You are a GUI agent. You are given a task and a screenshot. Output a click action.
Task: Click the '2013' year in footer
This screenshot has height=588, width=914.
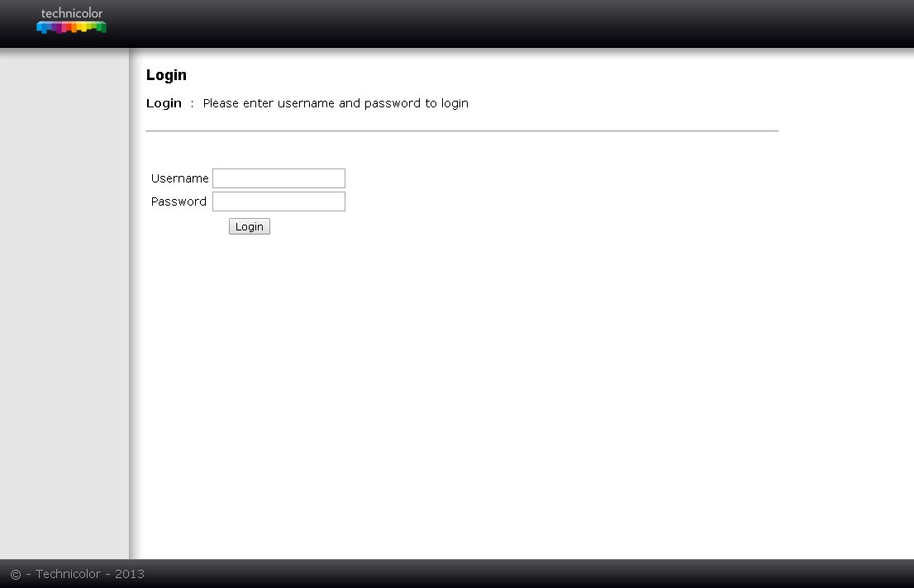[129, 574]
